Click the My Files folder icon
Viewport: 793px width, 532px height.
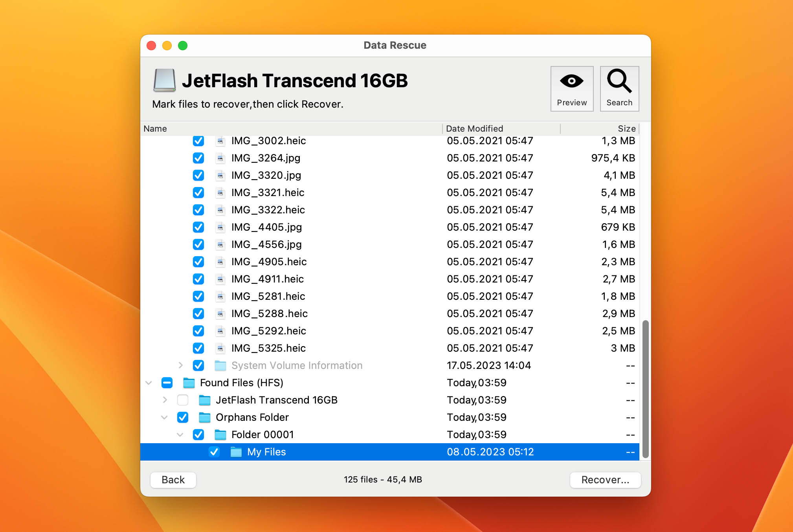pyautogui.click(x=236, y=452)
